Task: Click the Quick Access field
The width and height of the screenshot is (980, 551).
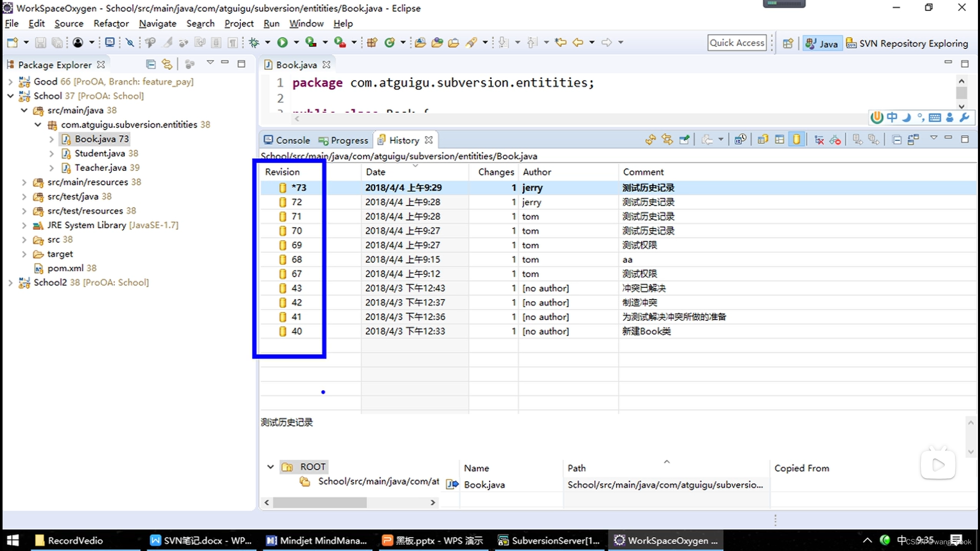Action: [737, 43]
